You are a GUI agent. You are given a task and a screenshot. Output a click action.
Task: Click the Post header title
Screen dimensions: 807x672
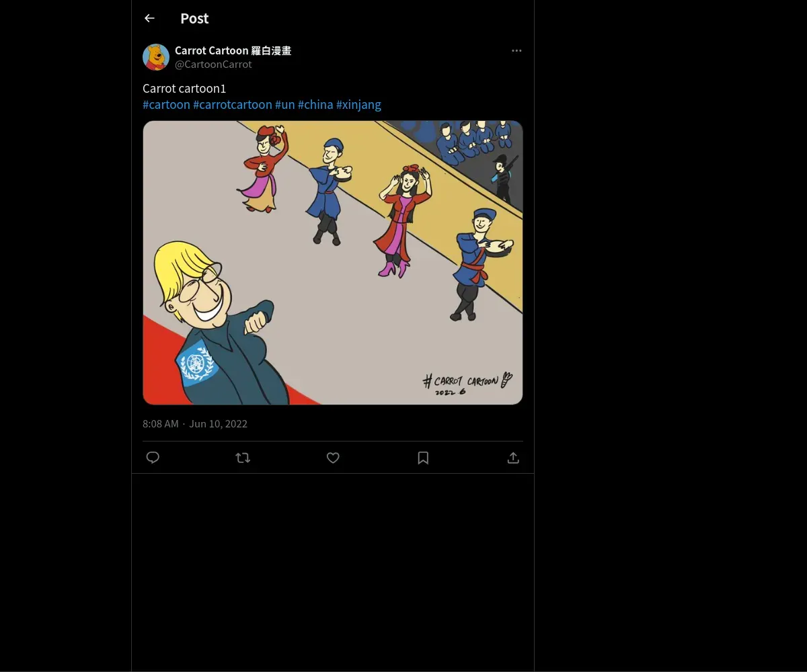(x=194, y=18)
